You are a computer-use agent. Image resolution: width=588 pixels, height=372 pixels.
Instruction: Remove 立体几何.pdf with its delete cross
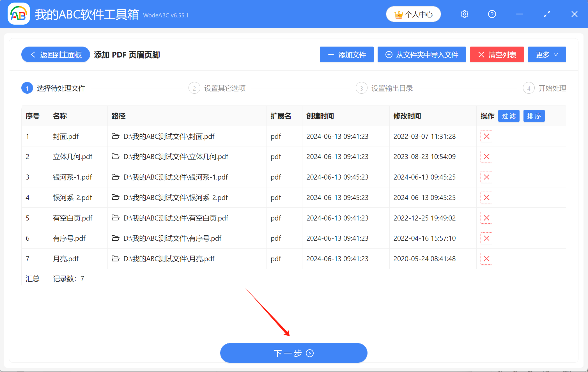[x=486, y=157]
